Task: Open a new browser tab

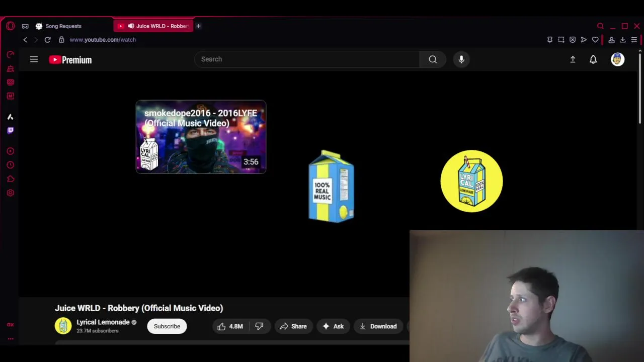Action: [x=198, y=26]
